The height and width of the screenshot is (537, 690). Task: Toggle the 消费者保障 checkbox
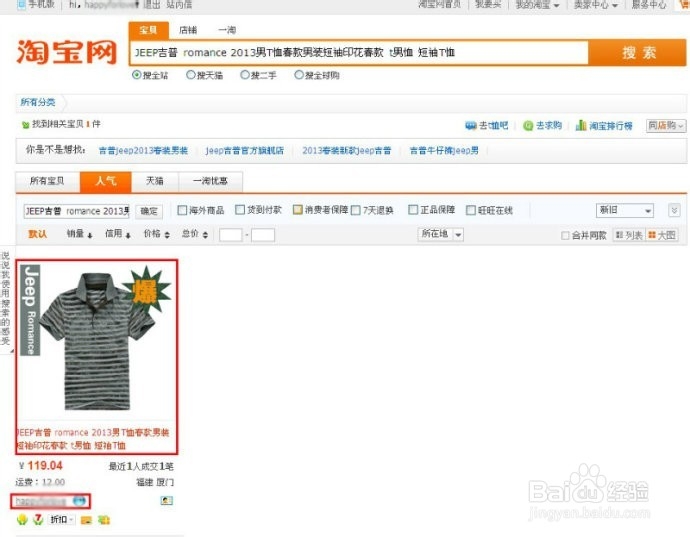point(297,210)
